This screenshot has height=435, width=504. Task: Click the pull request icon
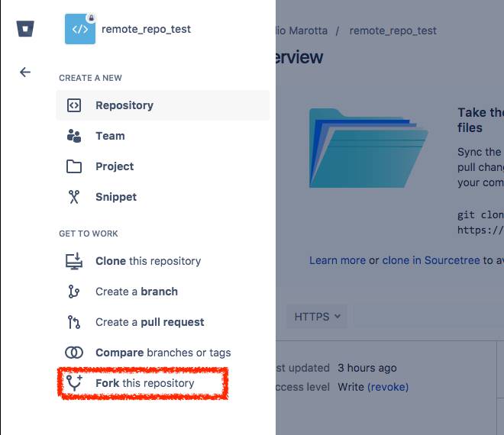74,322
